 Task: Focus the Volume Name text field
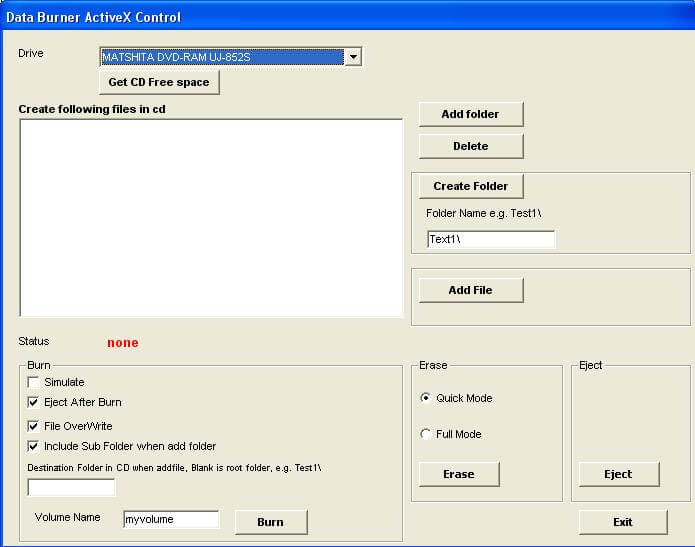click(170, 519)
